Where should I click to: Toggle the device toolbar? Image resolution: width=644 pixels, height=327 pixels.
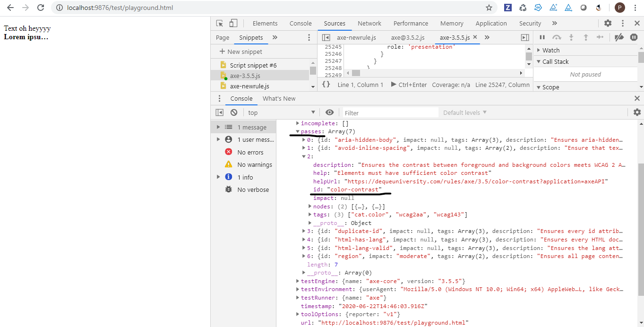pyautogui.click(x=232, y=23)
